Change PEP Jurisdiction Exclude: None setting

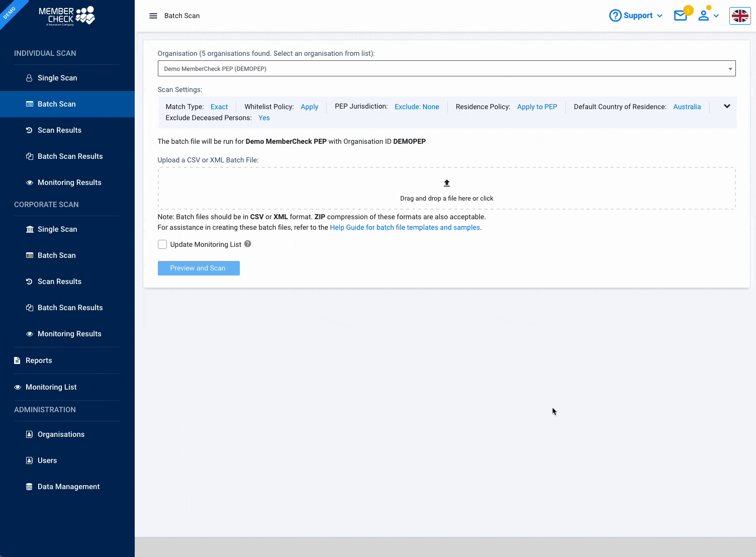[417, 107]
